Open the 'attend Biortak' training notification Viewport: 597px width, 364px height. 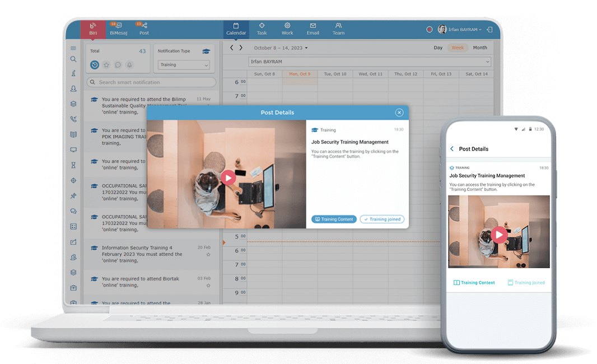(152, 282)
